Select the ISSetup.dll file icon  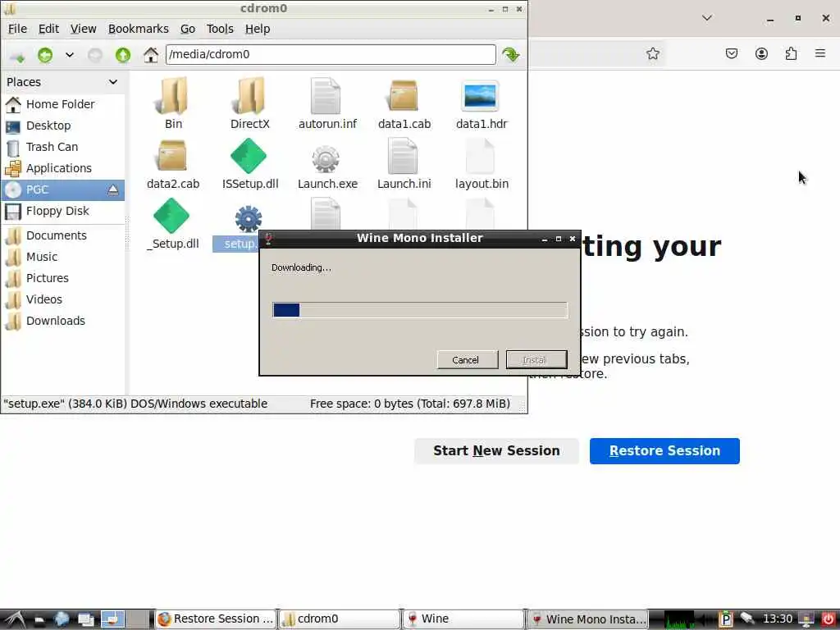[249, 156]
